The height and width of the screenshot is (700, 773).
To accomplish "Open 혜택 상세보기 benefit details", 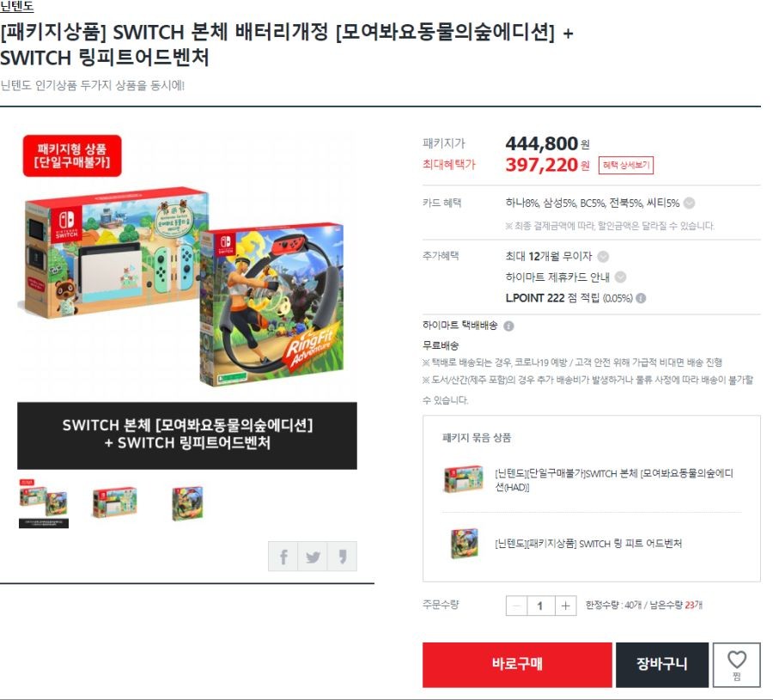I will point(626,165).
